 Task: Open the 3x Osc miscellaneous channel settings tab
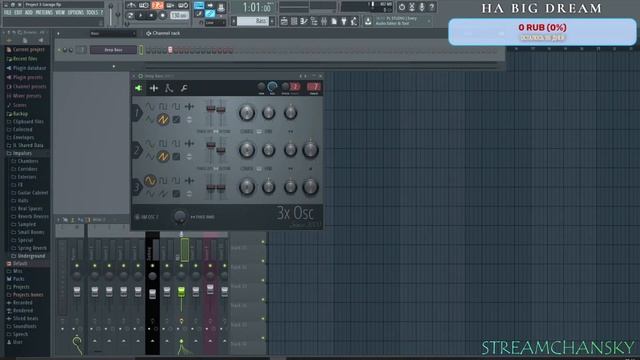(154, 88)
